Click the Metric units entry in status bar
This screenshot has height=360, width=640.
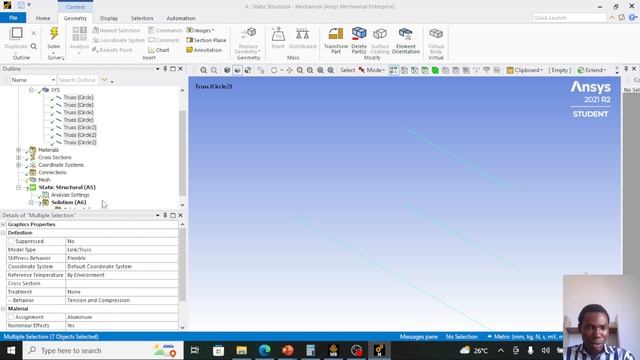[x=526, y=337]
